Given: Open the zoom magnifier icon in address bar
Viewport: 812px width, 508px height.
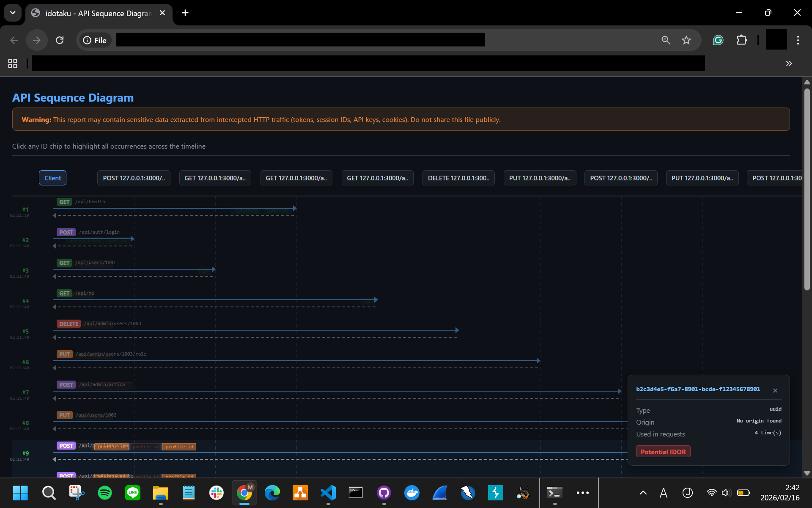Looking at the screenshot, I should coord(666,40).
